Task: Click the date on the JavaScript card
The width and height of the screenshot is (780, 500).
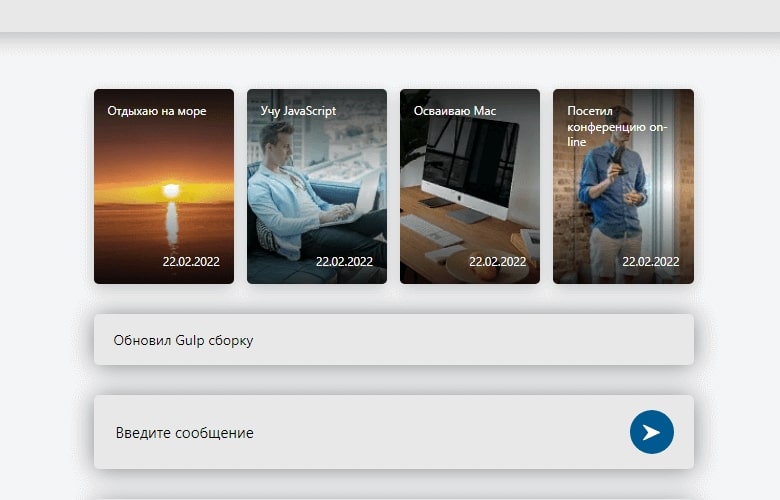Action: click(x=344, y=262)
